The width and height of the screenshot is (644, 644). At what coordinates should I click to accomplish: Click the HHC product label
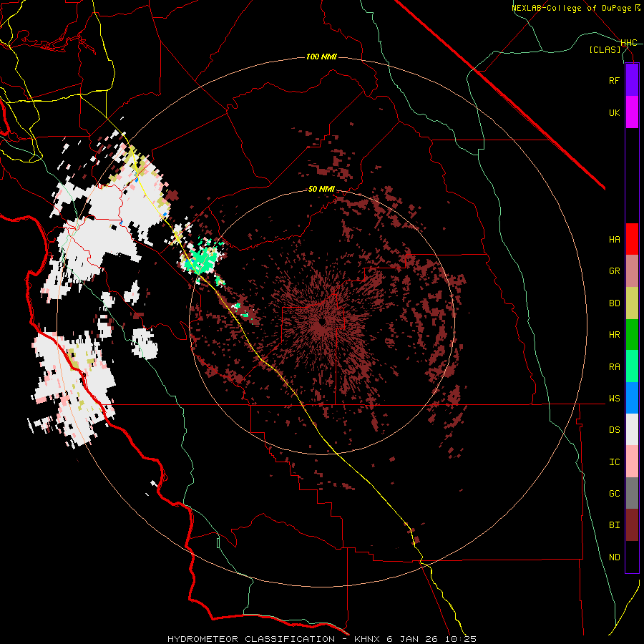629,43
